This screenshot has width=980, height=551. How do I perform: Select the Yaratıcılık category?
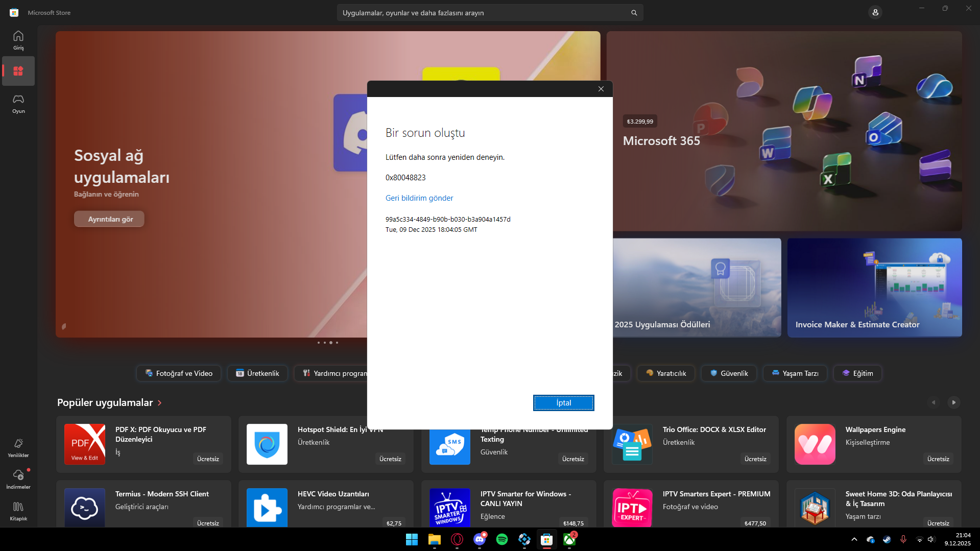pos(665,373)
